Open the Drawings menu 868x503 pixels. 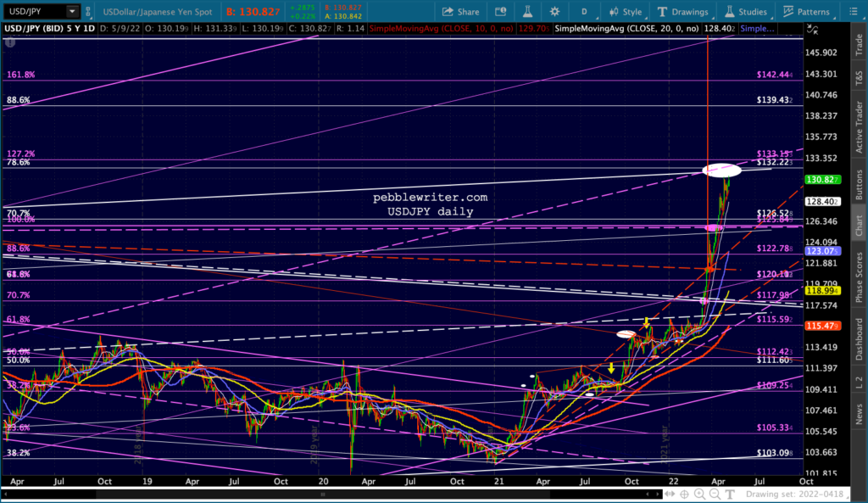682,12
